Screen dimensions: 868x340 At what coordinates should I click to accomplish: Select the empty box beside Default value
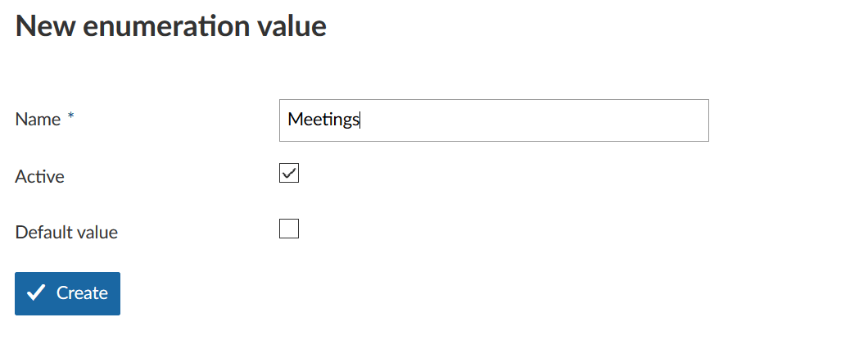289,229
